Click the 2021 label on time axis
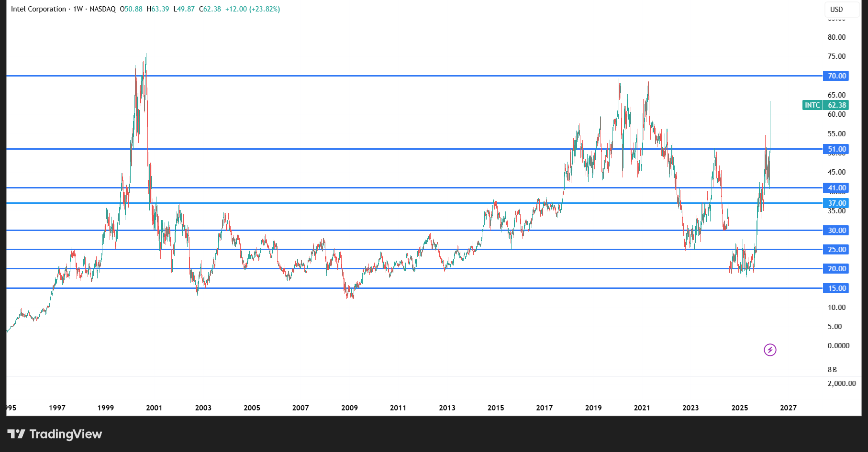This screenshot has height=452, width=868. [642, 408]
